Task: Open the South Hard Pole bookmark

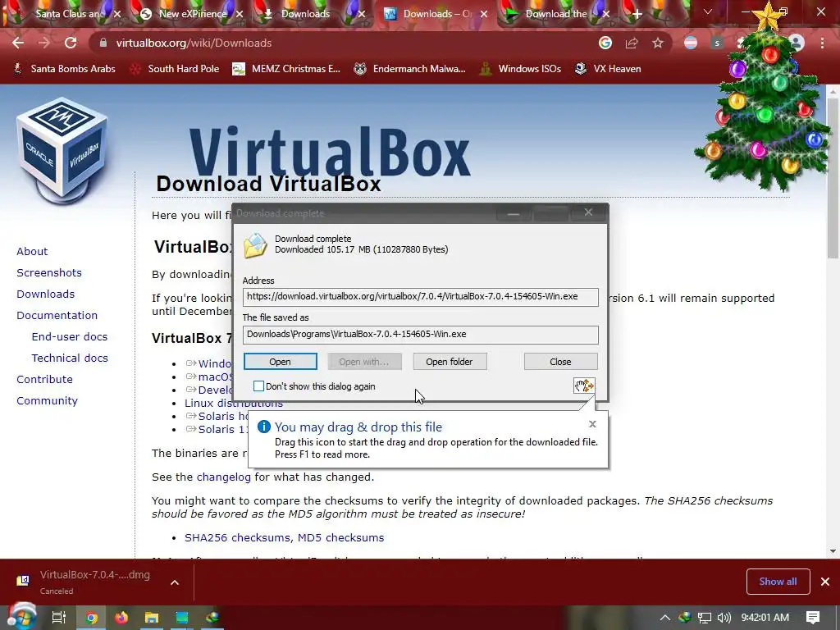Action: 176,69
